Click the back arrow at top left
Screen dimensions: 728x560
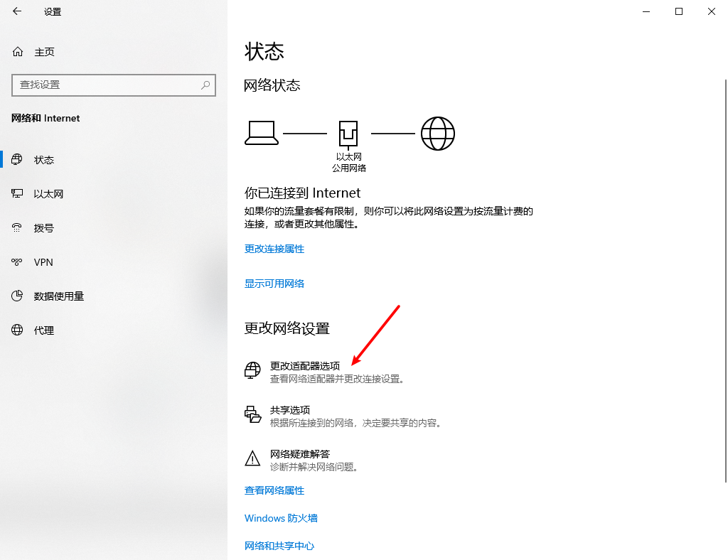click(16, 11)
